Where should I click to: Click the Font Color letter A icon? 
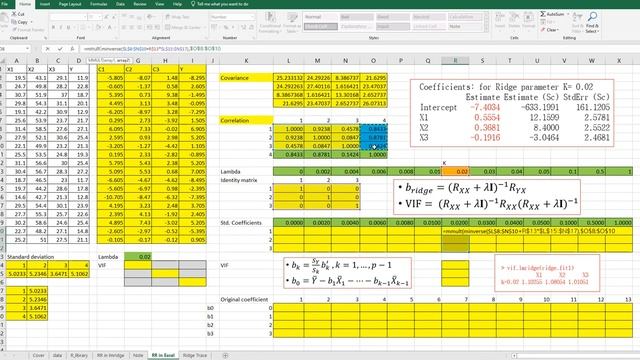109,27
